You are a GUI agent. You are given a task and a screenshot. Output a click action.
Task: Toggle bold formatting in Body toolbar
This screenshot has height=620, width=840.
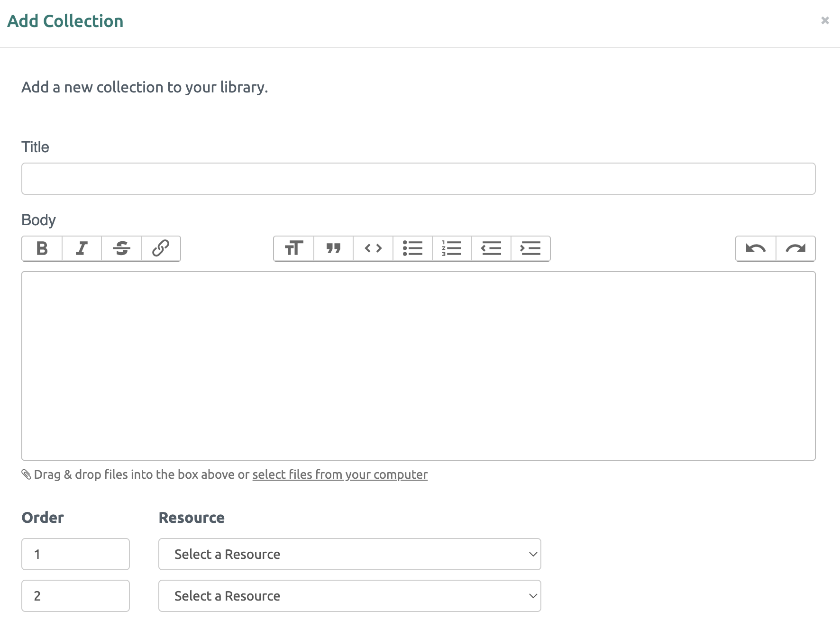pos(42,248)
